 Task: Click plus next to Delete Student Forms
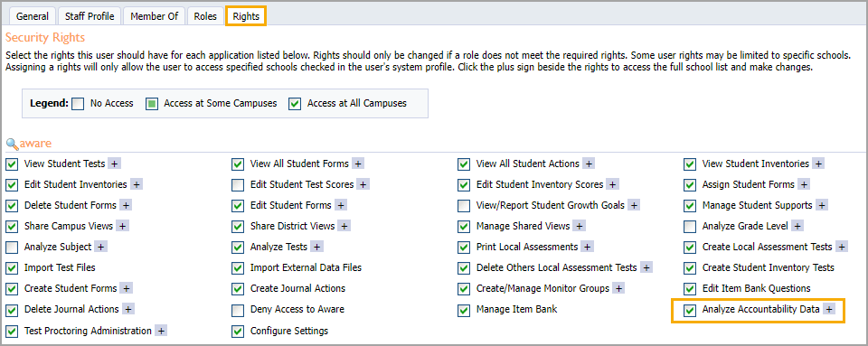click(126, 205)
